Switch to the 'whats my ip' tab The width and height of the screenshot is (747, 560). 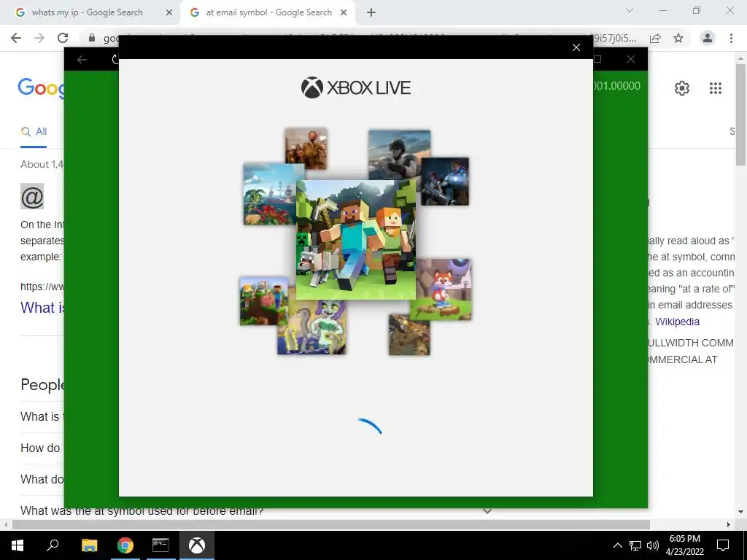(88, 12)
